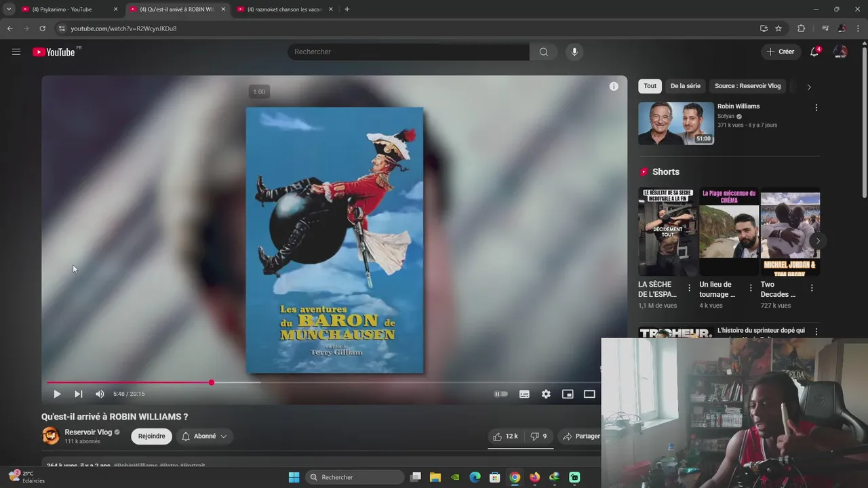Close the razmoket chanson tab

[331, 9]
